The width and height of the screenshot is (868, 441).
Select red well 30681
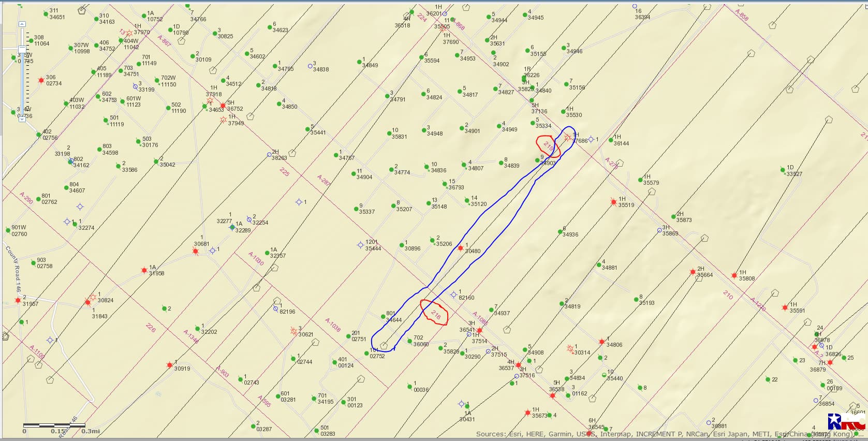[195, 251]
